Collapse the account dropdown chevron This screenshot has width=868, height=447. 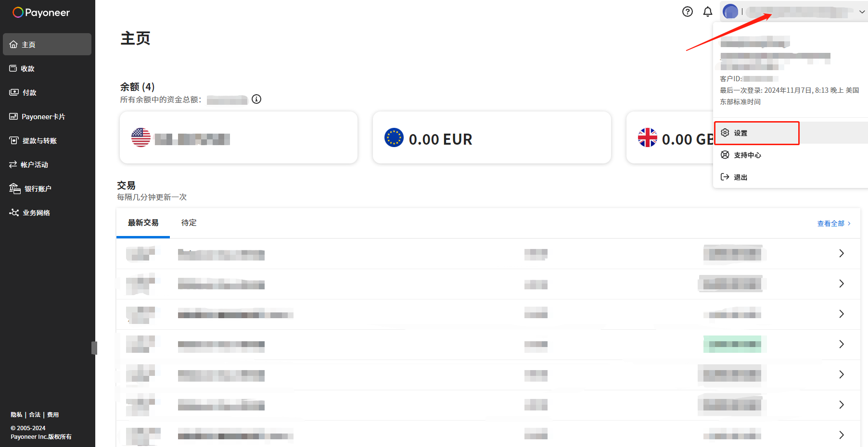pos(862,12)
